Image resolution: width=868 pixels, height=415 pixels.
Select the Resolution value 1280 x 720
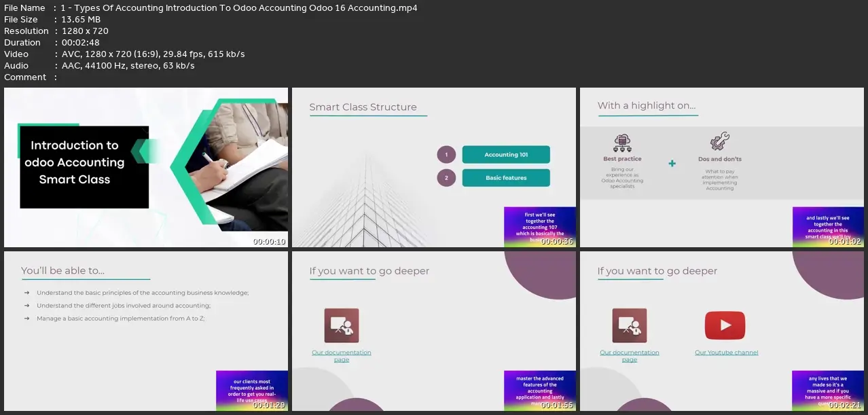[x=85, y=31]
